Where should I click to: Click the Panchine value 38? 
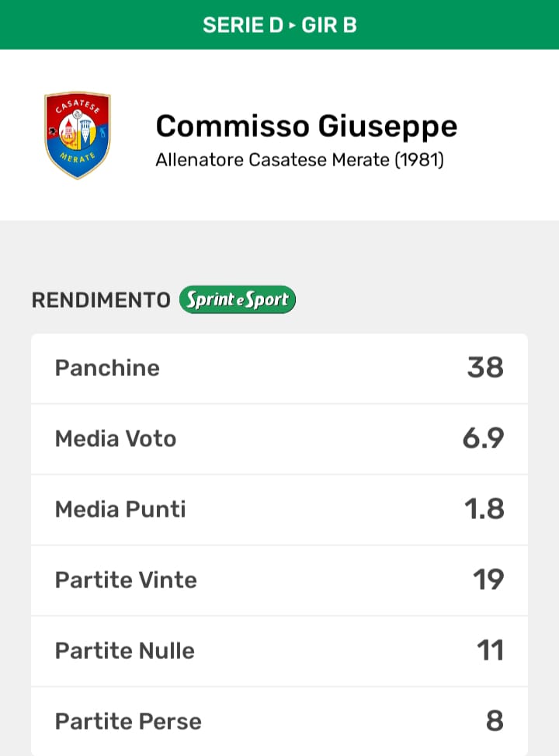click(485, 368)
